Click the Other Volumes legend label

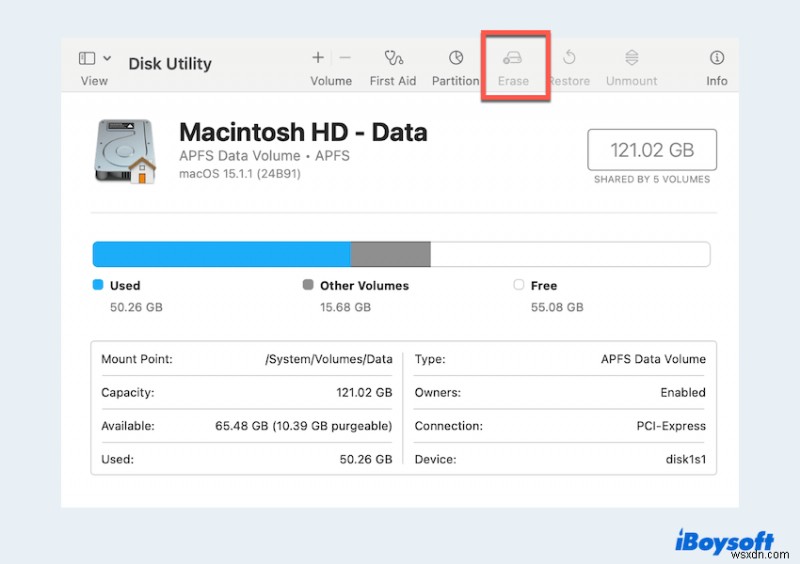(364, 286)
